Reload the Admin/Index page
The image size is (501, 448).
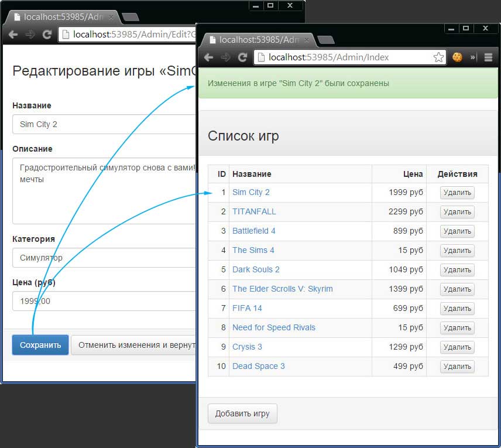(242, 57)
